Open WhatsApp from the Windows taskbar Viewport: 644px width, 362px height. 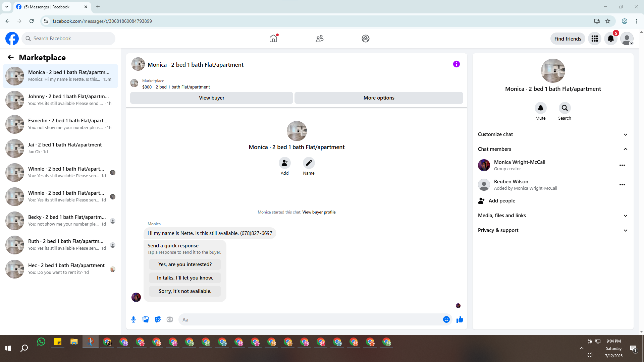pos(41,342)
